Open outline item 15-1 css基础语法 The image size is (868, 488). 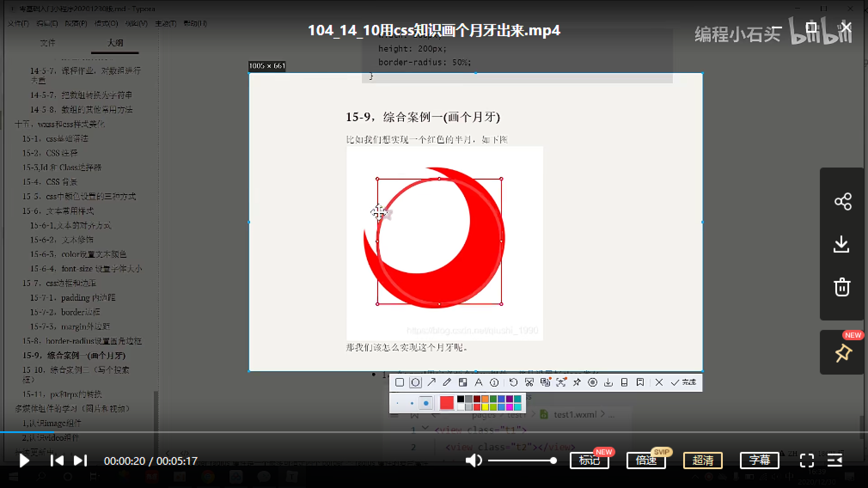[55, 138]
